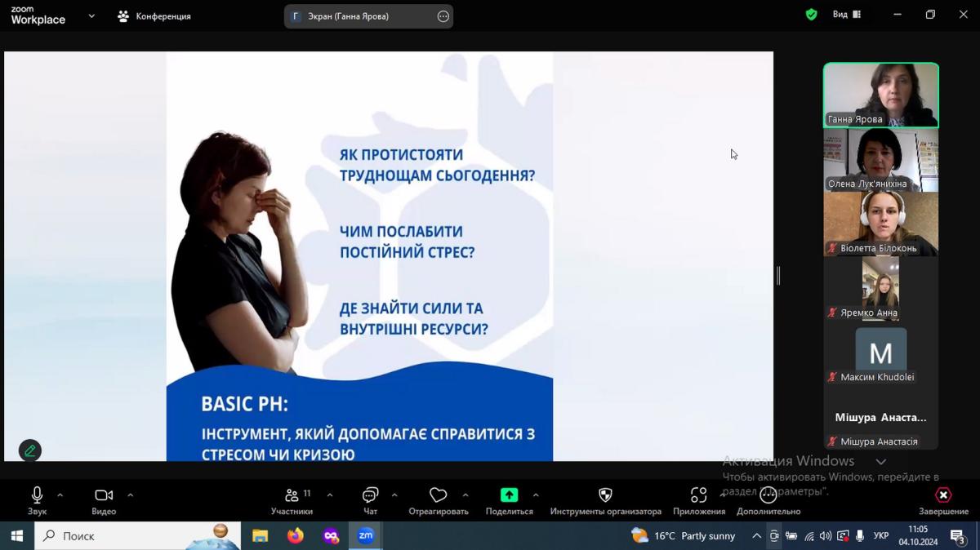This screenshot has width=980, height=550.
Task: Open the Windows notifications center icon
Action: [x=959, y=536]
